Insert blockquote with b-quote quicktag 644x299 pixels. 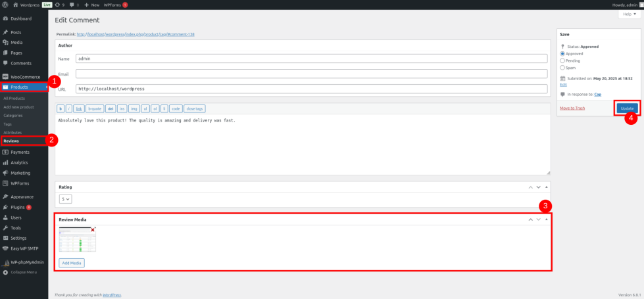(x=95, y=108)
